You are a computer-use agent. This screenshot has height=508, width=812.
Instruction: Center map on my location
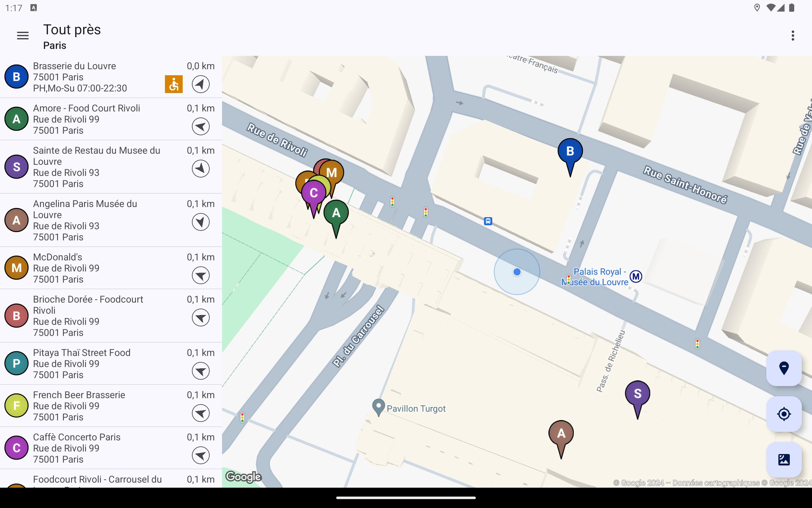pyautogui.click(x=784, y=414)
